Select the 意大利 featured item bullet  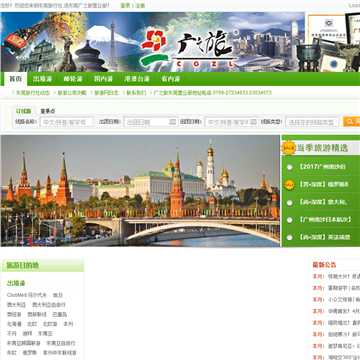(x=290, y=202)
